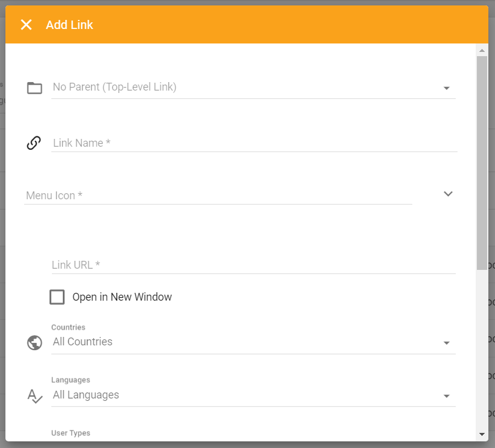This screenshot has height=448, width=495.
Task: Click the Open in New Window label text
Action: [122, 297]
